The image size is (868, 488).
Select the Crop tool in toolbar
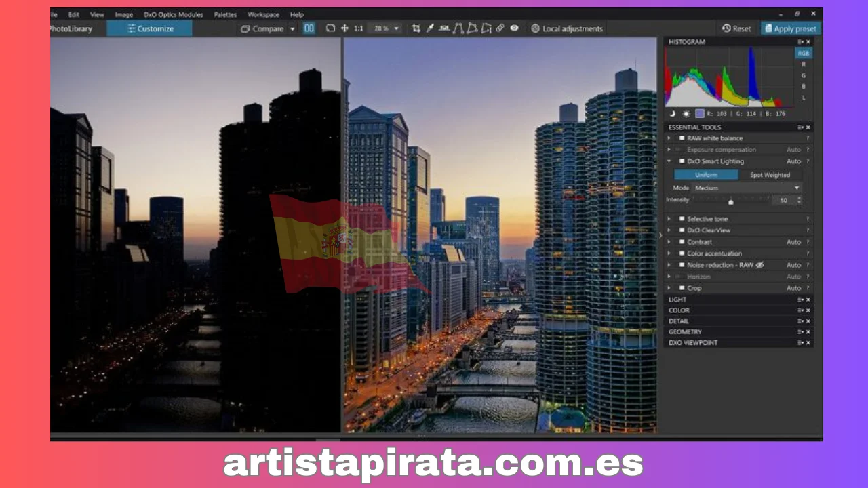(x=416, y=28)
